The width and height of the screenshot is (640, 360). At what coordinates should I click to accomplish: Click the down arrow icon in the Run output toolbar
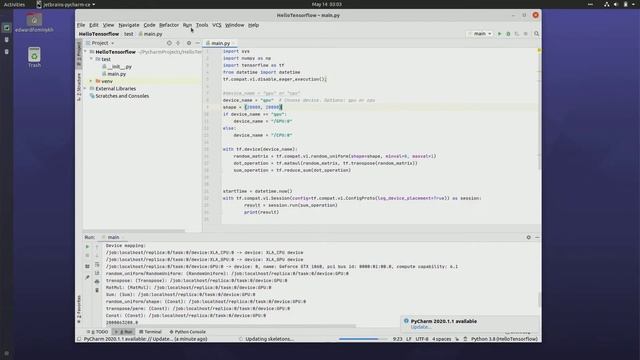[97, 256]
